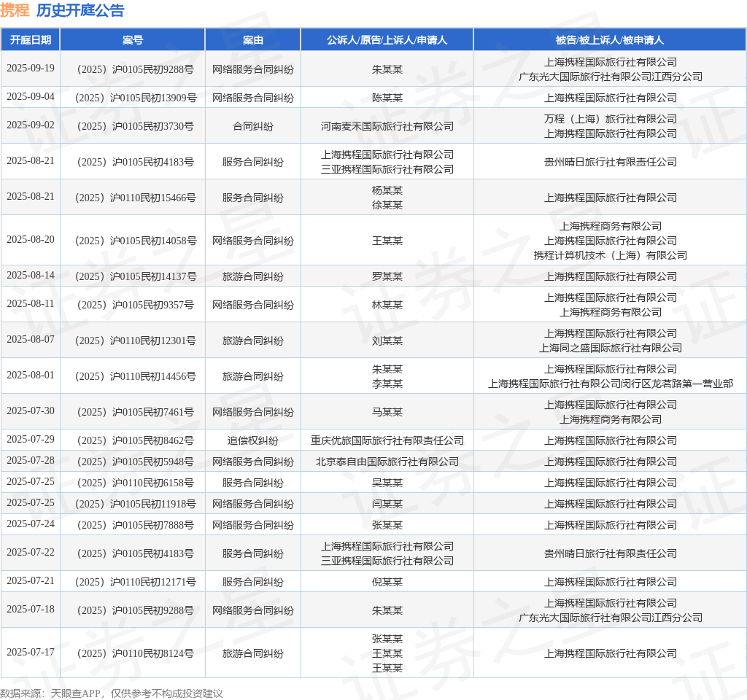Click plaintiff 李某某
Viewport: 747px width, 700px height.
387,384
